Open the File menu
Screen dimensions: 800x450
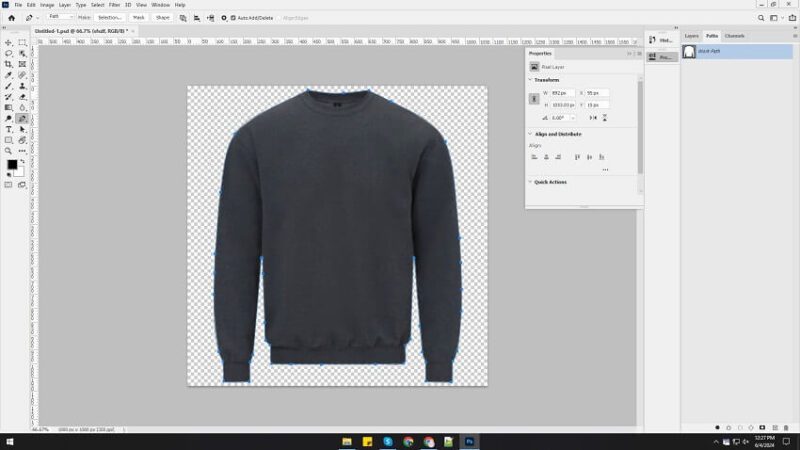tap(18, 5)
